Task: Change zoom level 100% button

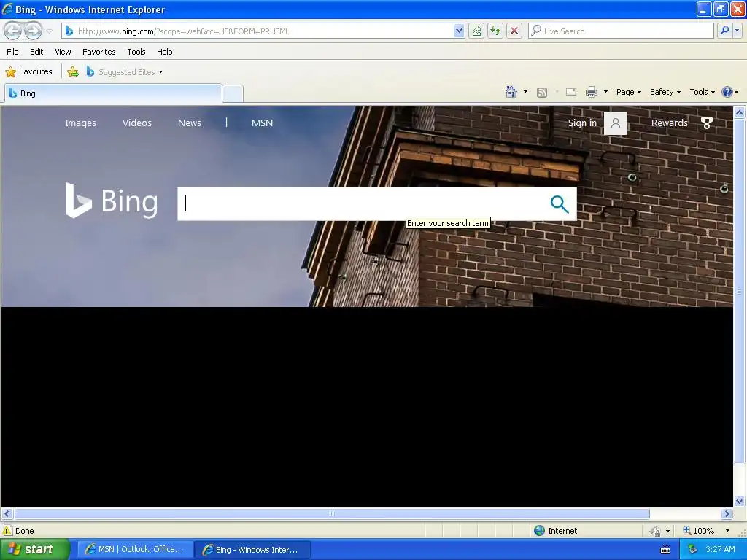Action: tap(698, 531)
